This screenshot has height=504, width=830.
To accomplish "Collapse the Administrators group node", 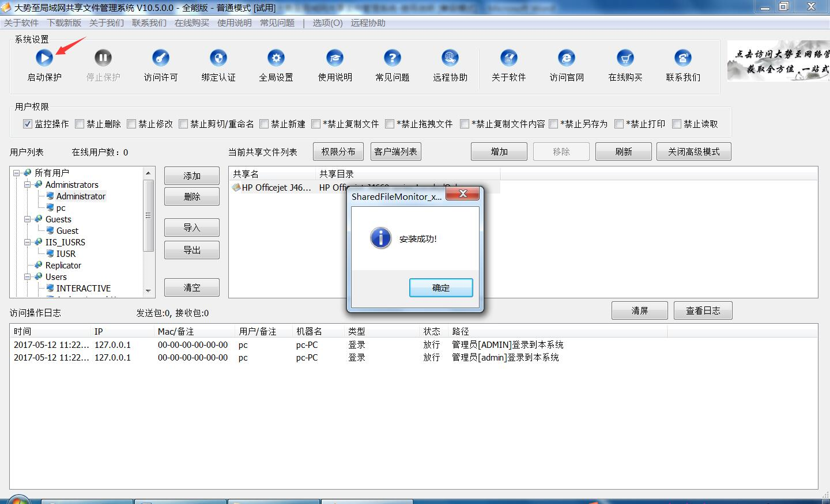I will 28,185.
